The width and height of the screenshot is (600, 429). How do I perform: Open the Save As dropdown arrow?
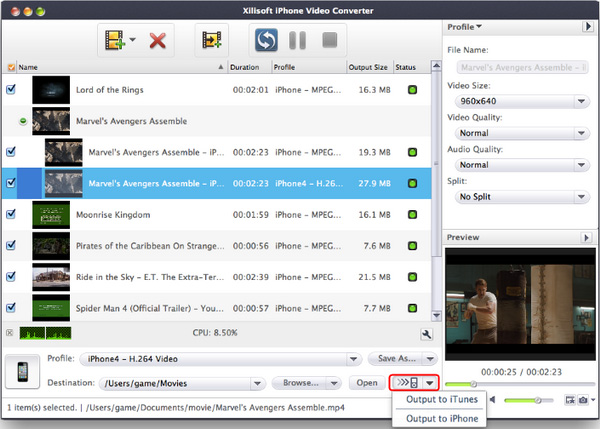coord(430,359)
